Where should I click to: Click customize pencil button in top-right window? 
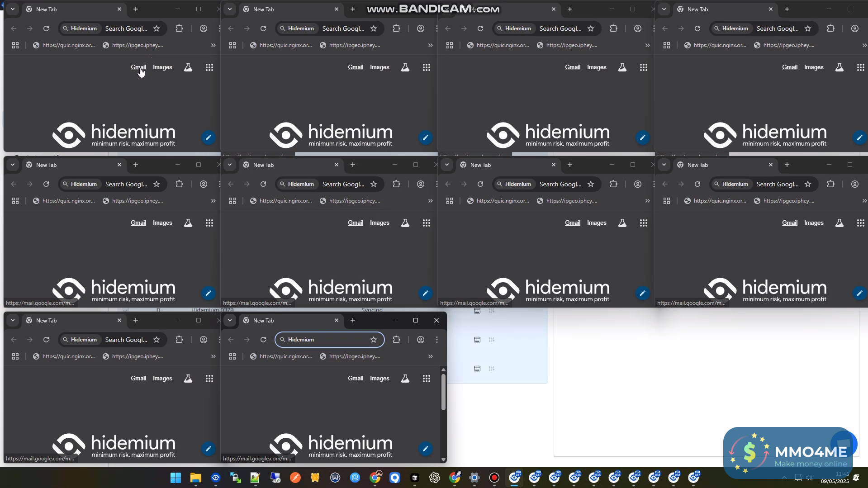pyautogui.click(x=859, y=137)
